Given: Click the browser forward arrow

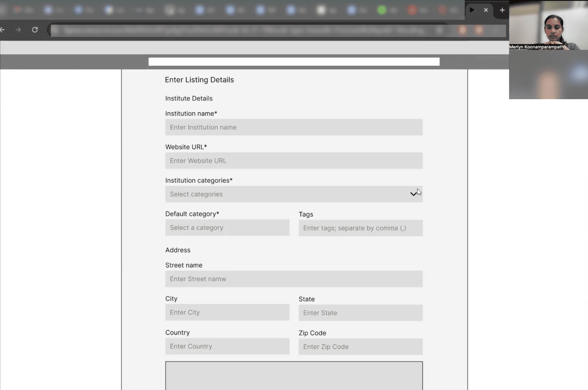Looking at the screenshot, I should 18,30.
